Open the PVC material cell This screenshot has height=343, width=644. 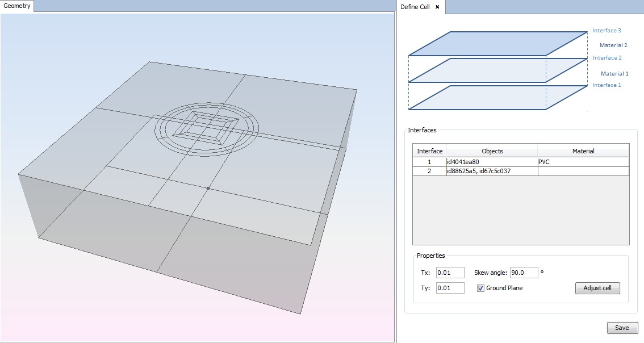pos(583,162)
